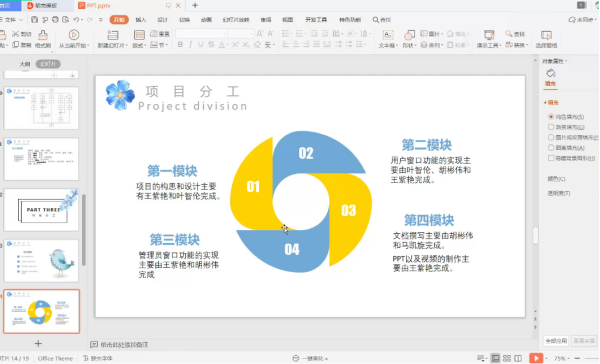This screenshot has height=364, width=600.
Task: Apply subscript formatting
Action: [x=246, y=45]
